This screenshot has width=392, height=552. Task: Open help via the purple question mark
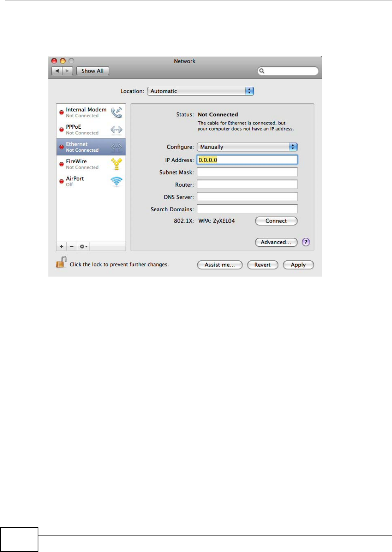point(306,242)
